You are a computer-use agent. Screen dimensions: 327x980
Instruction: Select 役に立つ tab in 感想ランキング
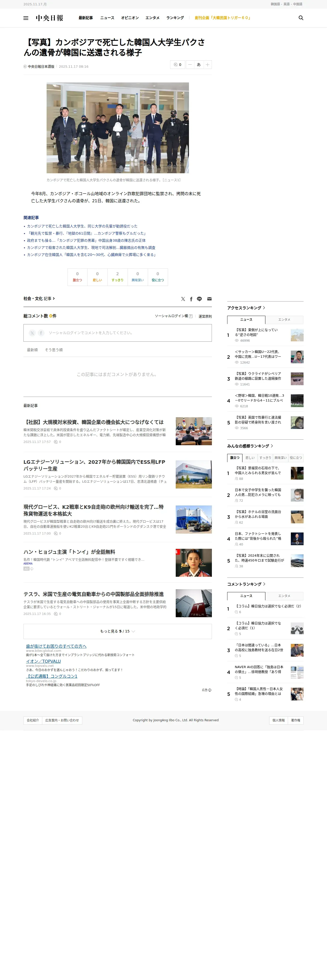tap(296, 458)
